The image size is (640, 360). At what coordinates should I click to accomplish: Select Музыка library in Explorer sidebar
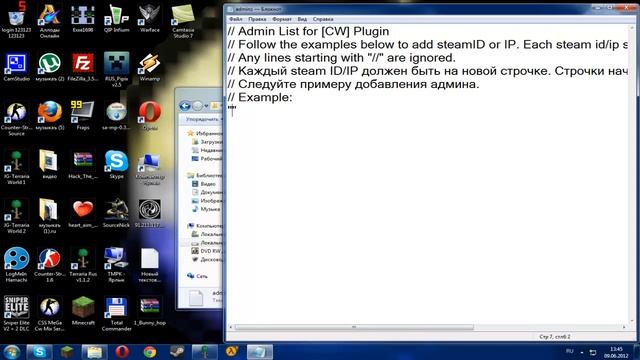pyautogui.click(x=206, y=209)
